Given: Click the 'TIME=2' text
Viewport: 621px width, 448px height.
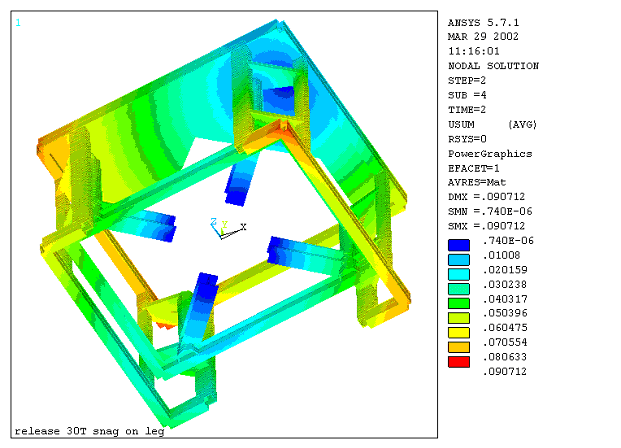Looking at the screenshot, I should (x=467, y=110).
